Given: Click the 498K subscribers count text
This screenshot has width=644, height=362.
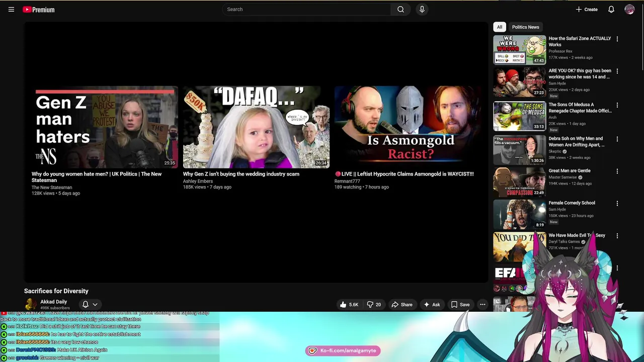Looking at the screenshot, I should [x=55, y=308].
